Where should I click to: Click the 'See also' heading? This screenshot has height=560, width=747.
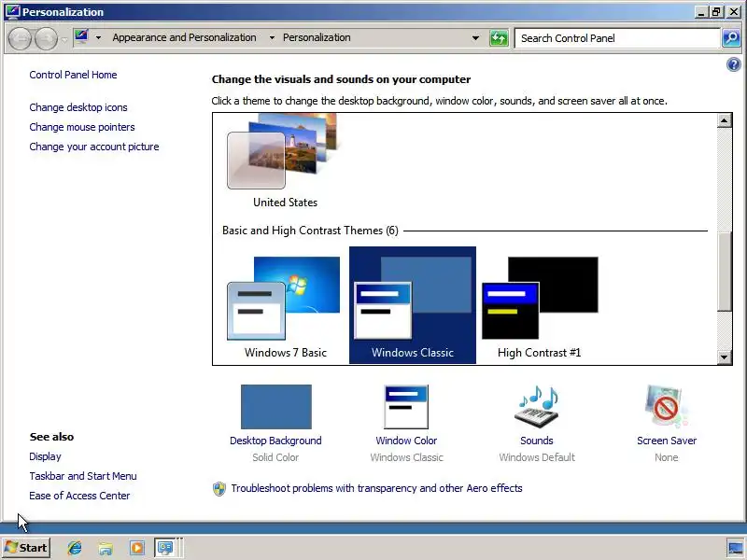coord(51,437)
